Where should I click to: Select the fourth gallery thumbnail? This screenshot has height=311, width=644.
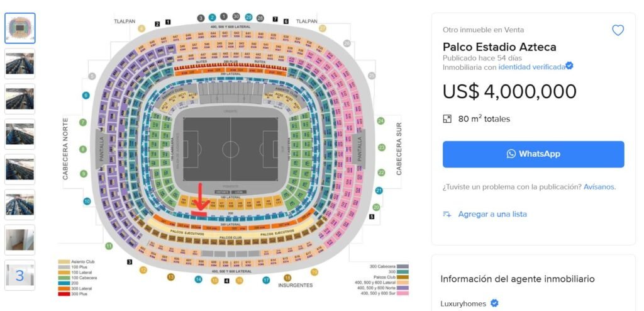pos(20,133)
